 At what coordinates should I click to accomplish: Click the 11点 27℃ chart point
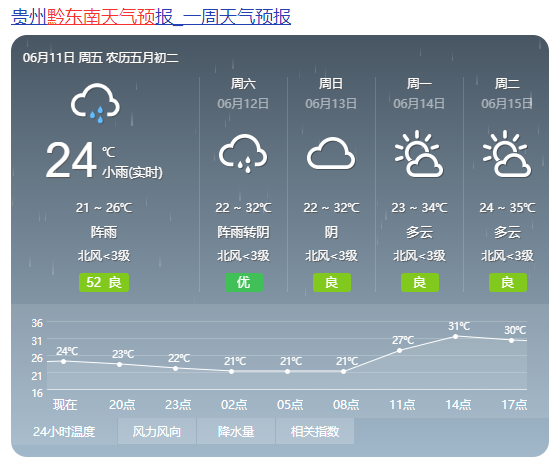point(400,351)
